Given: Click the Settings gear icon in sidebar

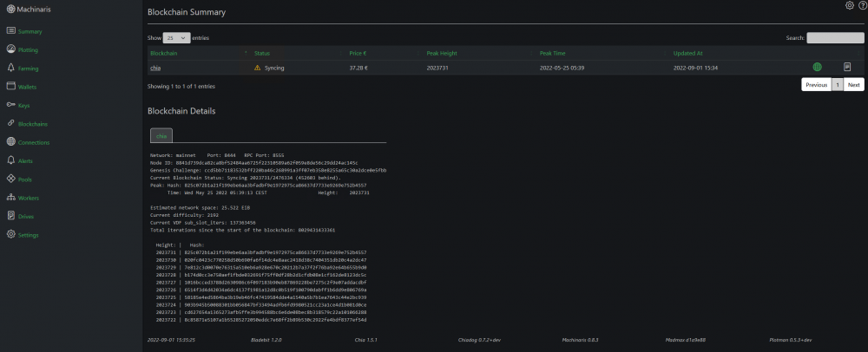Looking at the screenshot, I should pos(10,234).
